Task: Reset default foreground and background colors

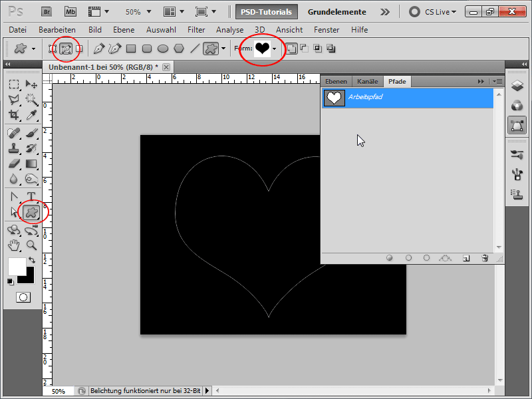Action: tap(10, 282)
